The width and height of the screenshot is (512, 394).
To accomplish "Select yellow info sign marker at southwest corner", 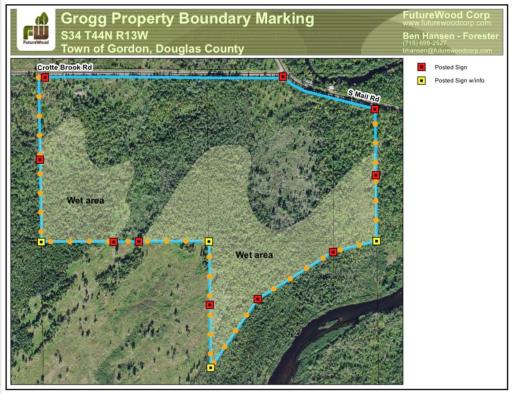I will point(41,242).
